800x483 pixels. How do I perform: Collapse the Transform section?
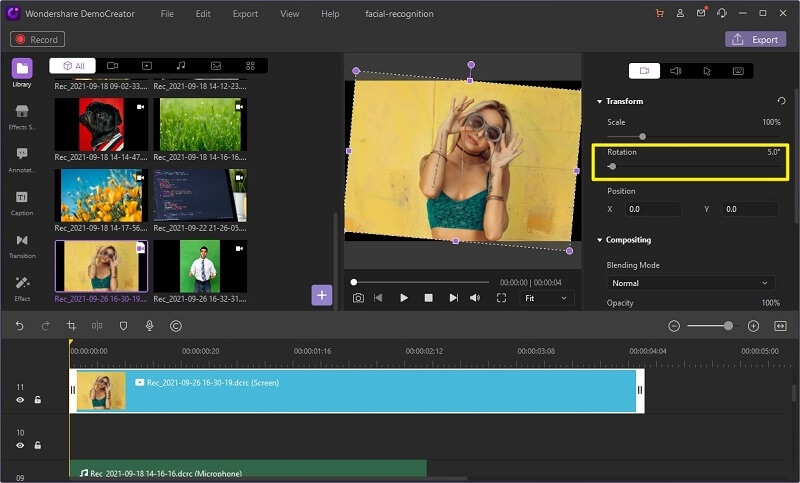[599, 101]
